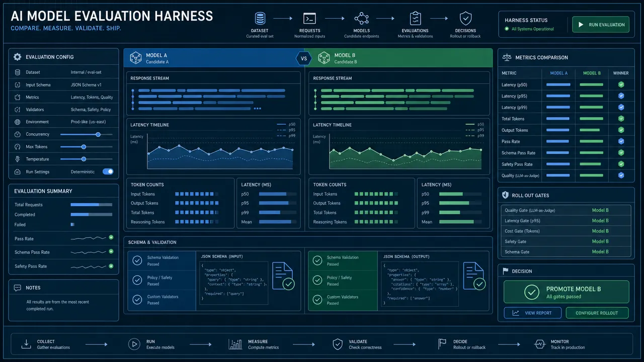
Task: Toggle the blue Policy / Safety check circle
Action: coord(137,280)
